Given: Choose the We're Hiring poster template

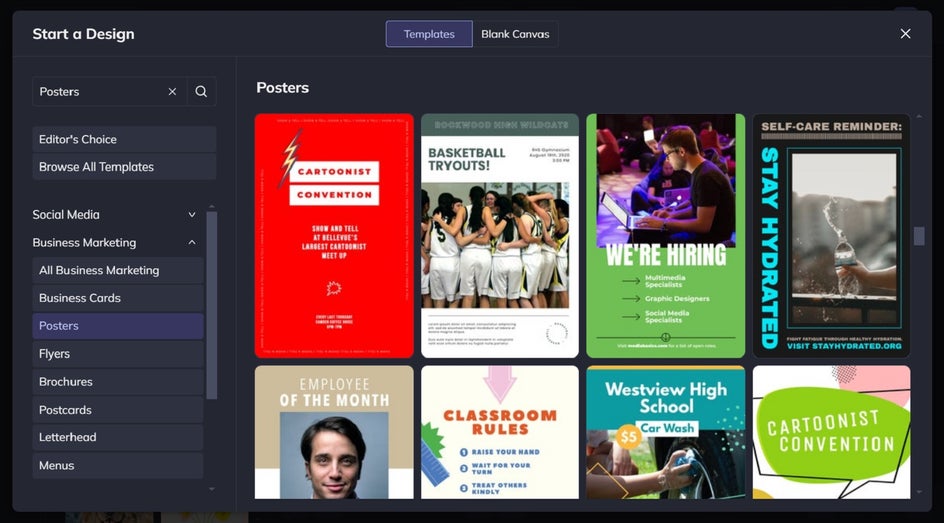Looking at the screenshot, I should [665, 235].
